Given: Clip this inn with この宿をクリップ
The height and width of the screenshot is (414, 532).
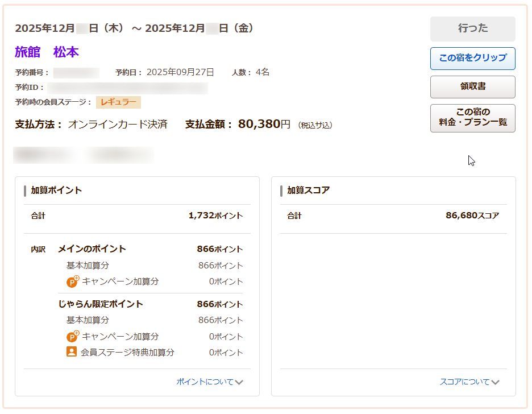Looking at the screenshot, I should coord(472,58).
